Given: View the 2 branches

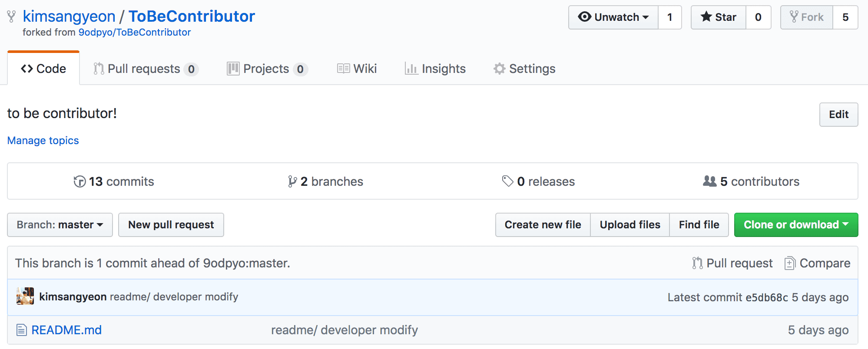Looking at the screenshot, I should (325, 181).
